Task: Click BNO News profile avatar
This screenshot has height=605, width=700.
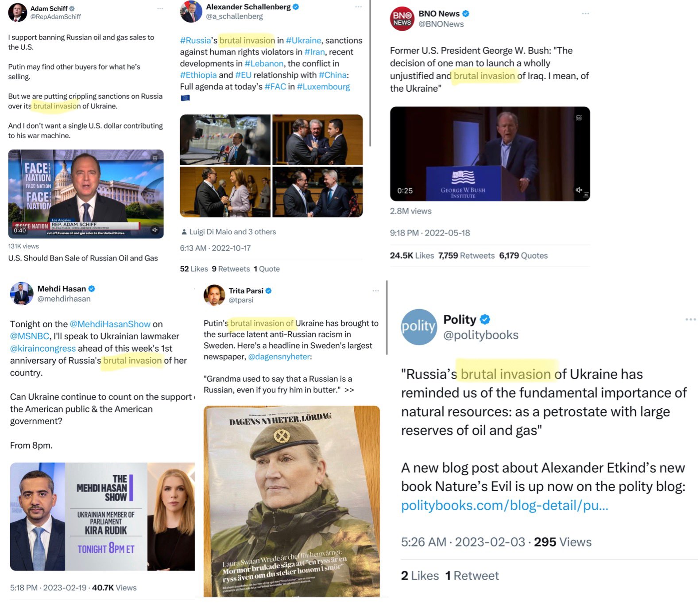Action: click(402, 19)
